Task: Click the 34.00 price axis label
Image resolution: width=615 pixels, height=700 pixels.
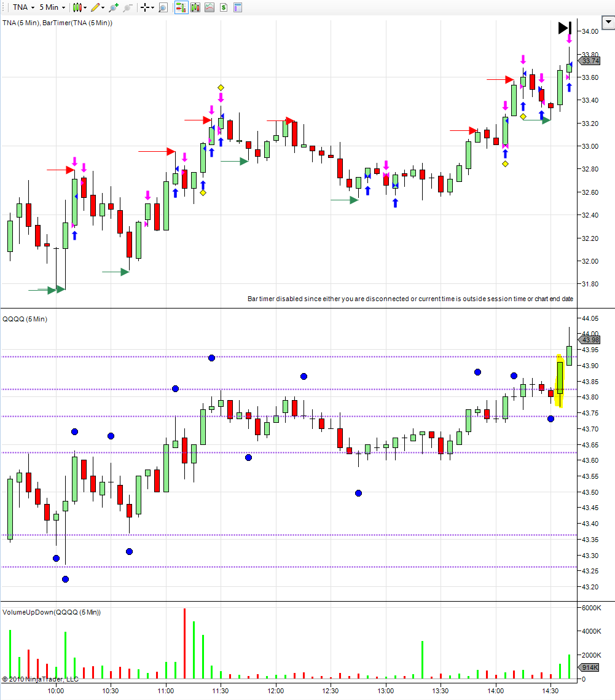Action: pos(590,31)
